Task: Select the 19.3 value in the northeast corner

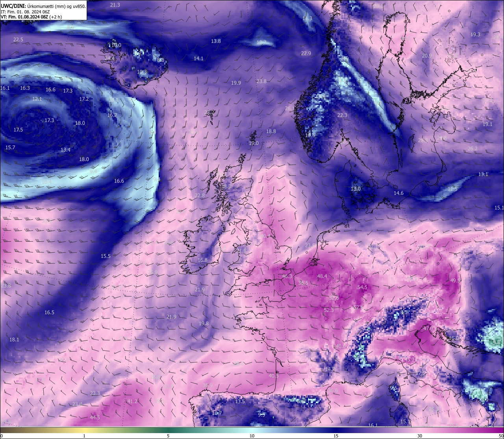Action: coord(475,34)
